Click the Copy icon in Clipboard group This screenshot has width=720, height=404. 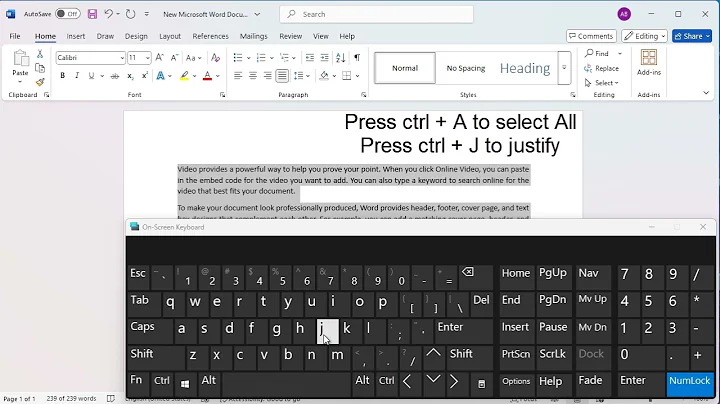pos(40,68)
